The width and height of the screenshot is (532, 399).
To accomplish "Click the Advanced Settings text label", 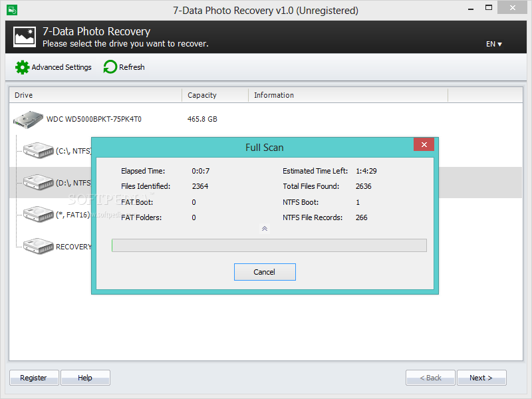I will (x=61, y=67).
